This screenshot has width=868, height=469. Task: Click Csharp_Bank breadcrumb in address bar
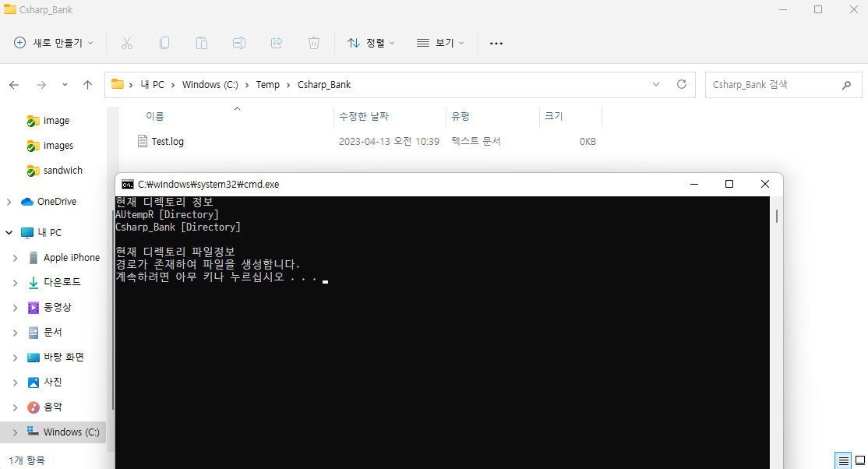click(324, 85)
